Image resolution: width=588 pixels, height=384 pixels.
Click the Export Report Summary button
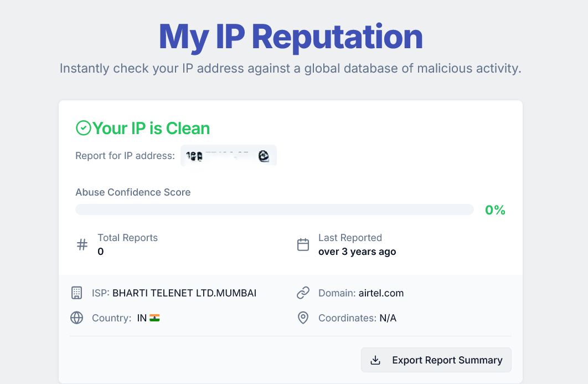pos(436,360)
